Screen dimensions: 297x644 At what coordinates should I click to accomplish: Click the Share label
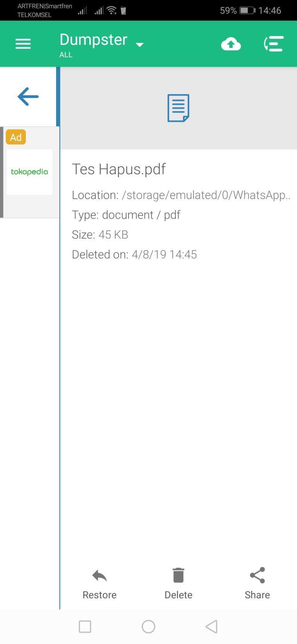pyautogui.click(x=257, y=595)
